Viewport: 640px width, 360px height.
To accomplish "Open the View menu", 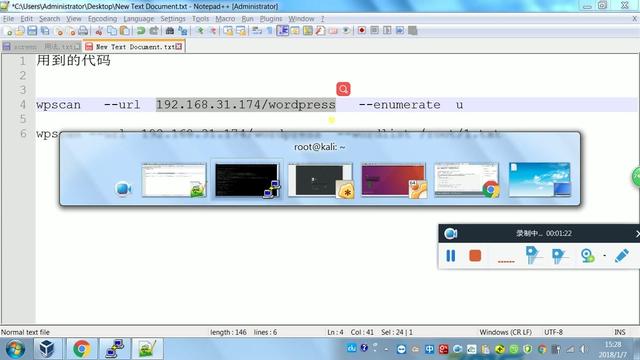I will click(x=74, y=19).
